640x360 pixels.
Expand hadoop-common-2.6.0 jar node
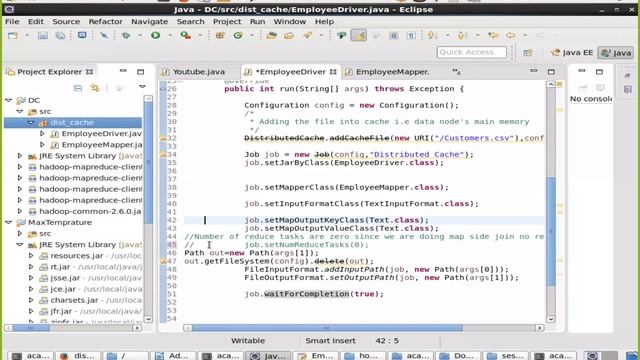pyautogui.click(x=20, y=211)
